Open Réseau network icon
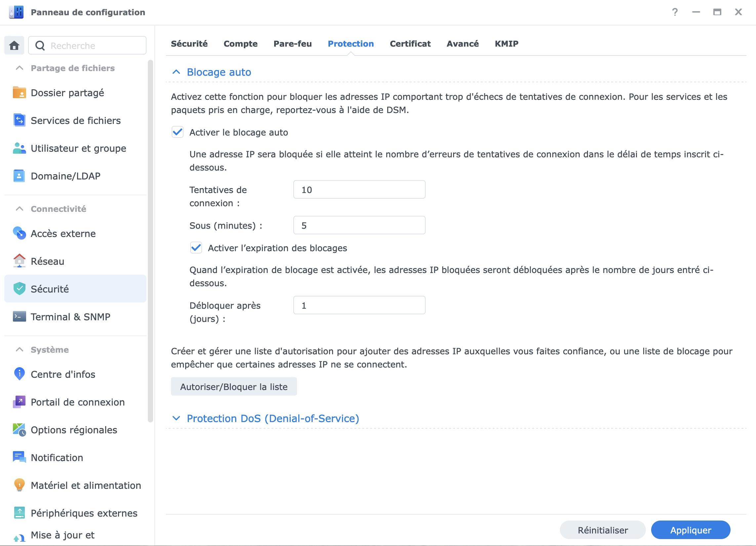The height and width of the screenshot is (546, 756). tap(19, 261)
